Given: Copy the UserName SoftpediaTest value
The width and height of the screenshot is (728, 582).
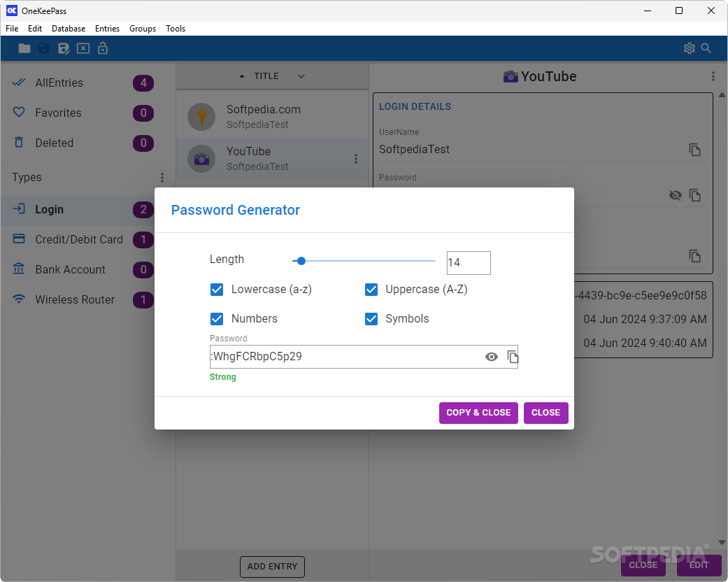Looking at the screenshot, I should pos(694,150).
